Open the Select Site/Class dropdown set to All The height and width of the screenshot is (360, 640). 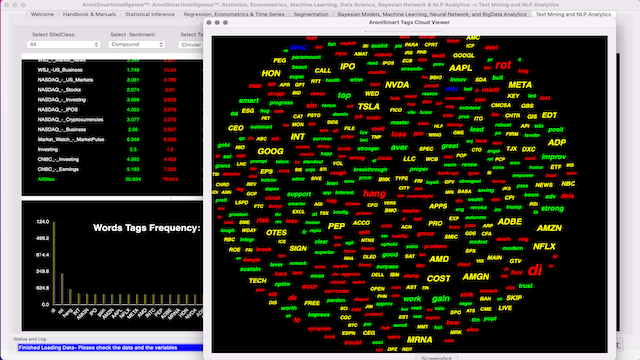[63, 44]
